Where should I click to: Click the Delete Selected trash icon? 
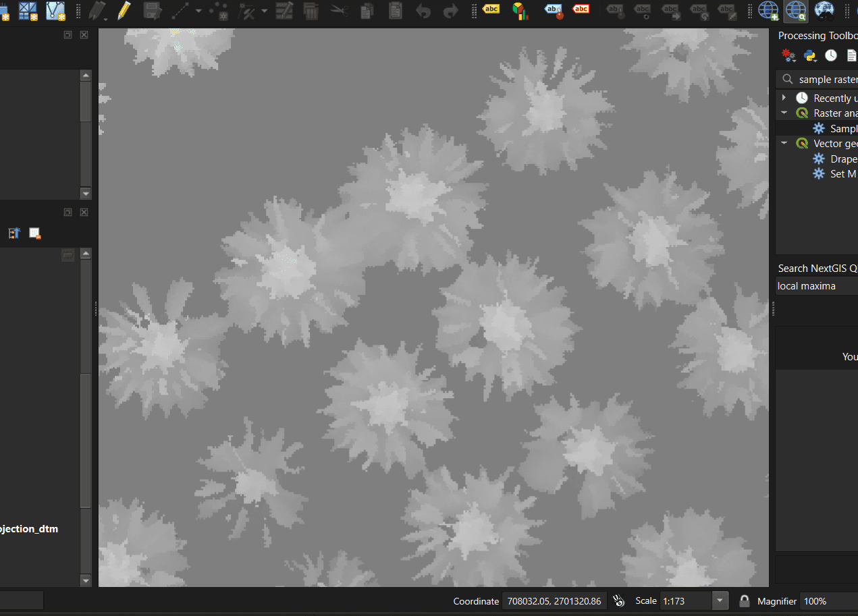311,9
